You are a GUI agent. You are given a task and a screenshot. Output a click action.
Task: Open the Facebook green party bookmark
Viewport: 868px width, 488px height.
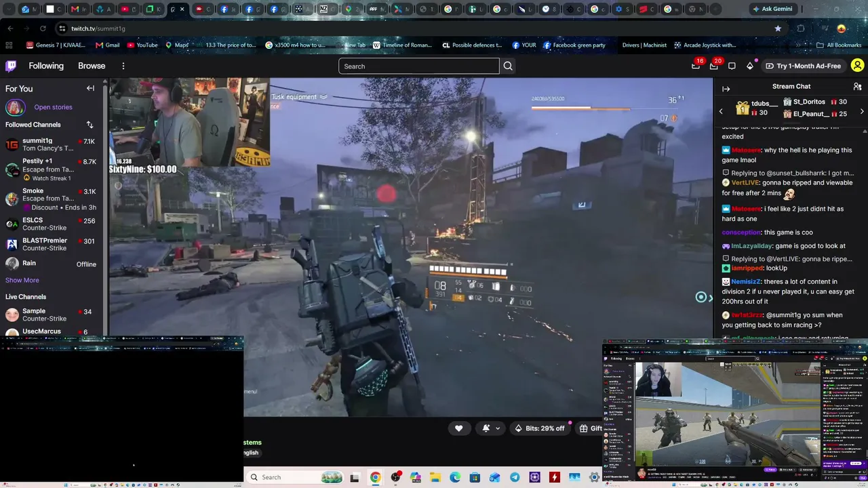574,45
